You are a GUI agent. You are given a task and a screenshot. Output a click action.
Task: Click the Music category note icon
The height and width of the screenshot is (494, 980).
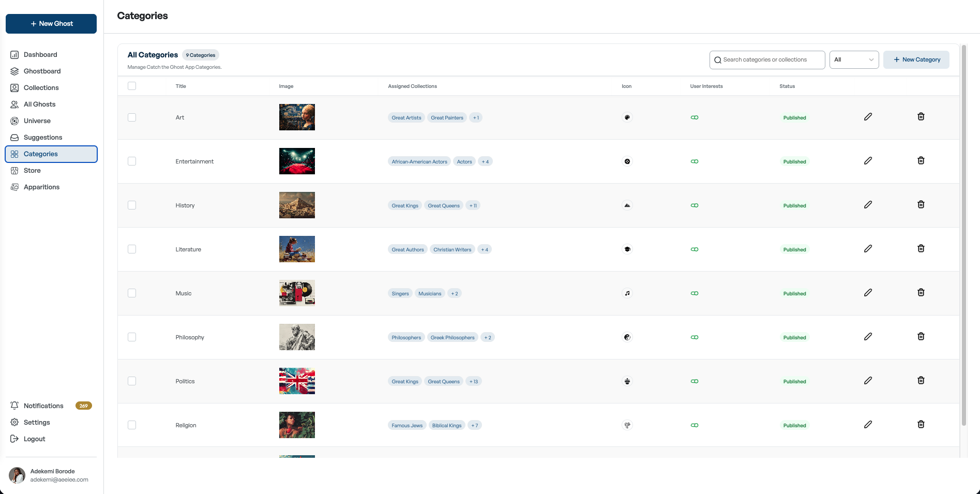627,293
